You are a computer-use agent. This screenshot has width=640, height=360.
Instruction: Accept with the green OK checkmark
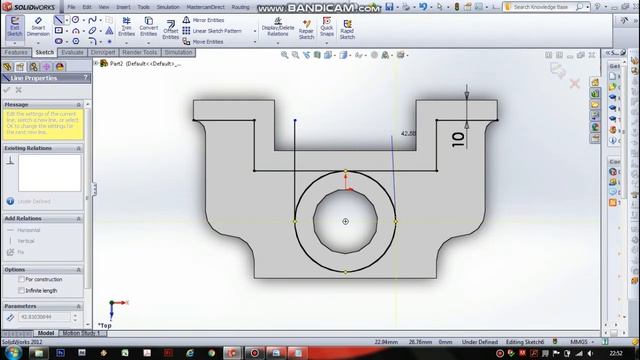pyautogui.click(x=7, y=90)
